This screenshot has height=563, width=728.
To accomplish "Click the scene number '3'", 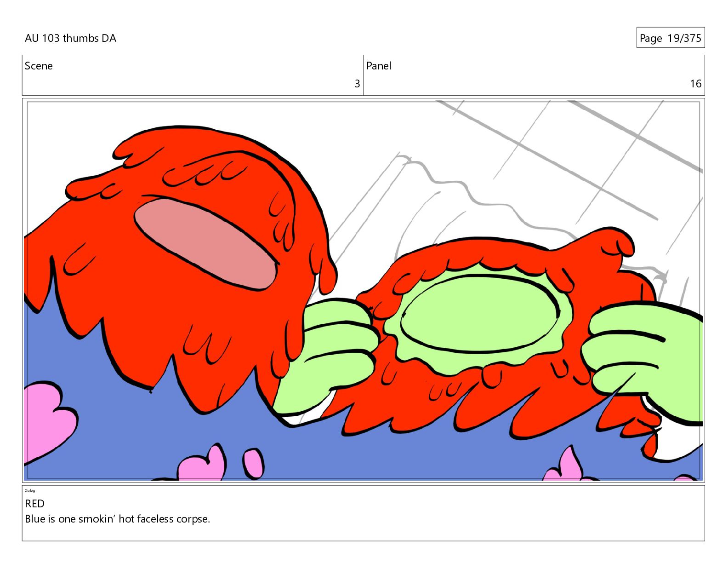I will (357, 84).
